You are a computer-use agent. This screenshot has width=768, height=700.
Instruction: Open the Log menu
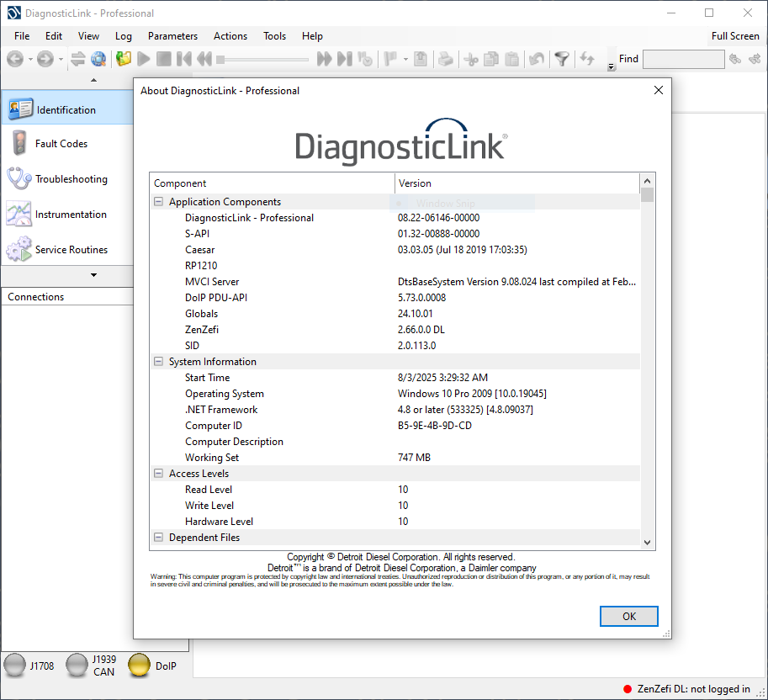[124, 36]
